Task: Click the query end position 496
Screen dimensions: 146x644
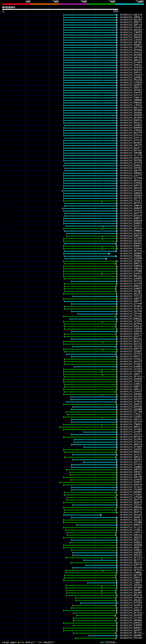Action: click(x=115, y=11)
